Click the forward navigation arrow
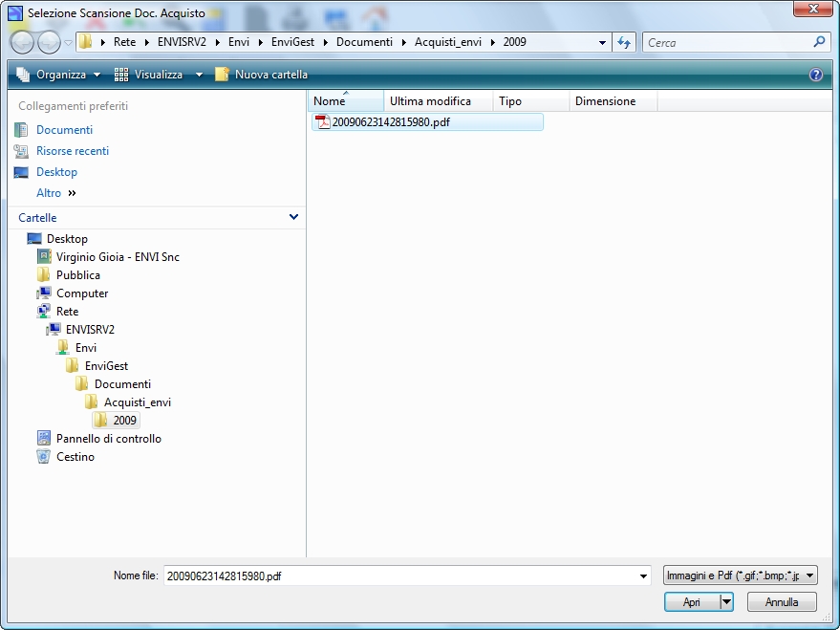The image size is (840, 630). pos(49,42)
